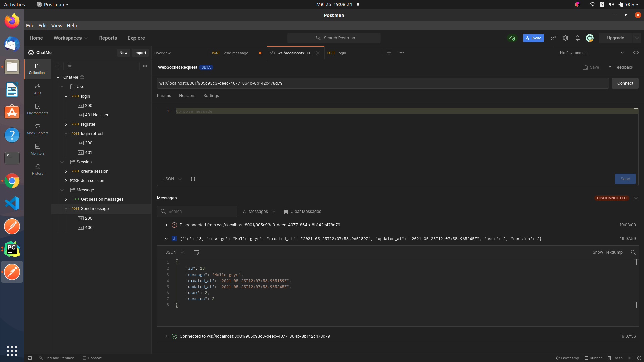Close the WebSocket localhost tab

[x=318, y=53]
